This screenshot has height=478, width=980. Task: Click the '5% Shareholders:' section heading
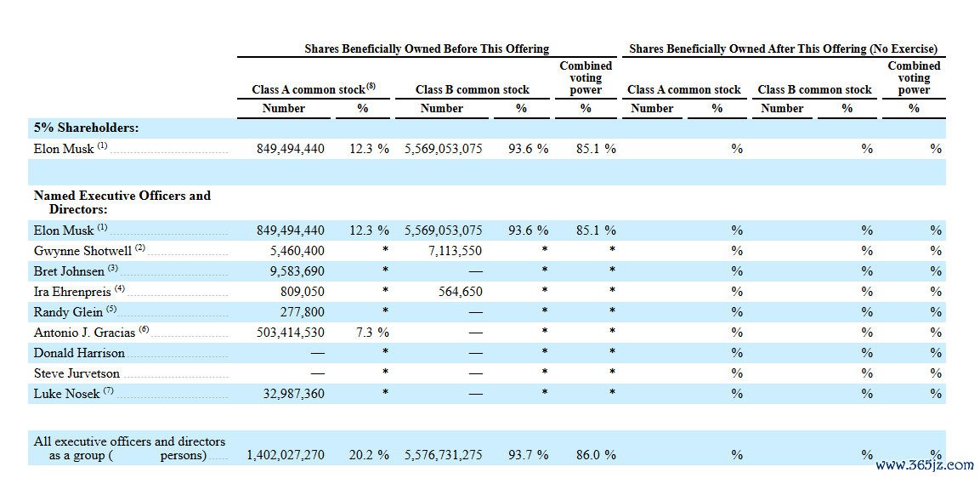click(x=86, y=128)
